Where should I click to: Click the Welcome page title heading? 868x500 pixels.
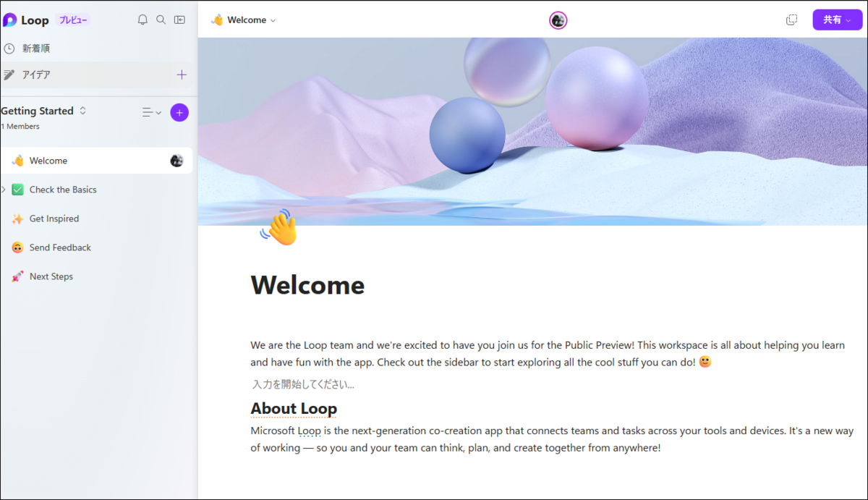pyautogui.click(x=307, y=285)
